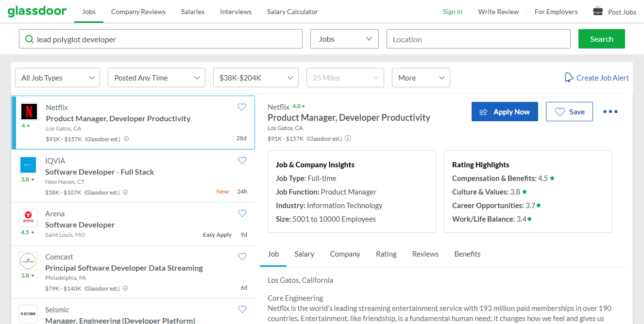Click the Sign In link
Image resolution: width=644 pixels, height=324 pixels.
(453, 12)
